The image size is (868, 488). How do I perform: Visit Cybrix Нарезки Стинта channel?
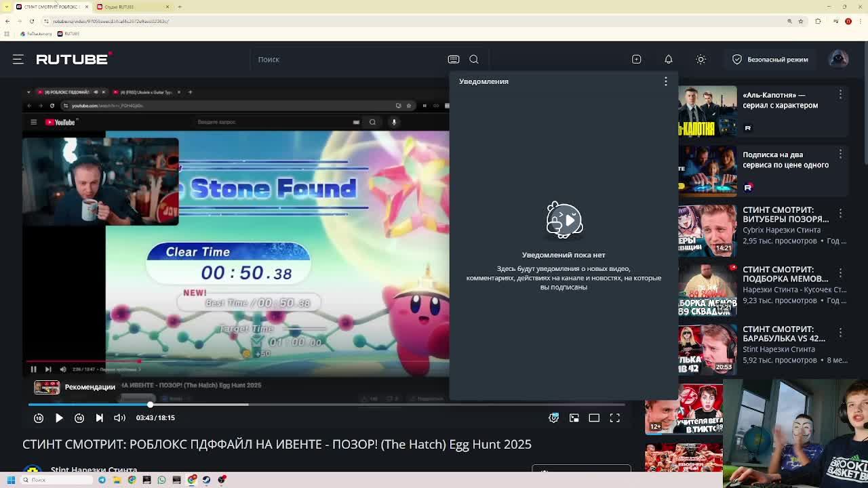coord(781,230)
